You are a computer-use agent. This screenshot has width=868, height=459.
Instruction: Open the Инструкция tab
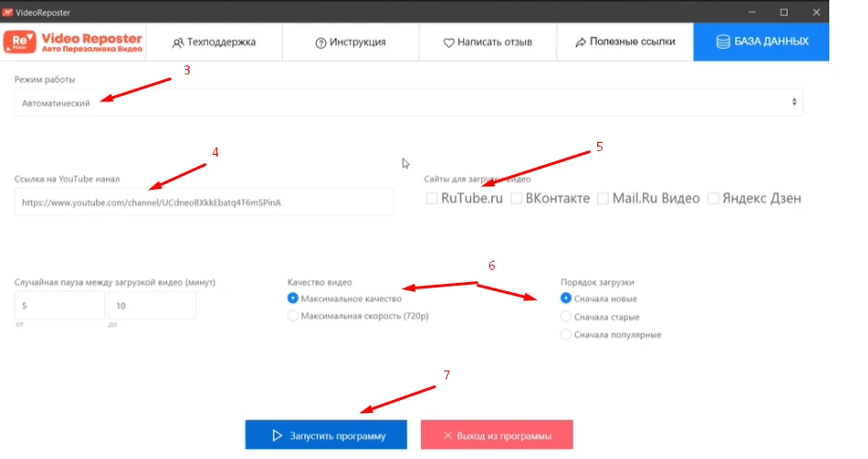click(350, 42)
